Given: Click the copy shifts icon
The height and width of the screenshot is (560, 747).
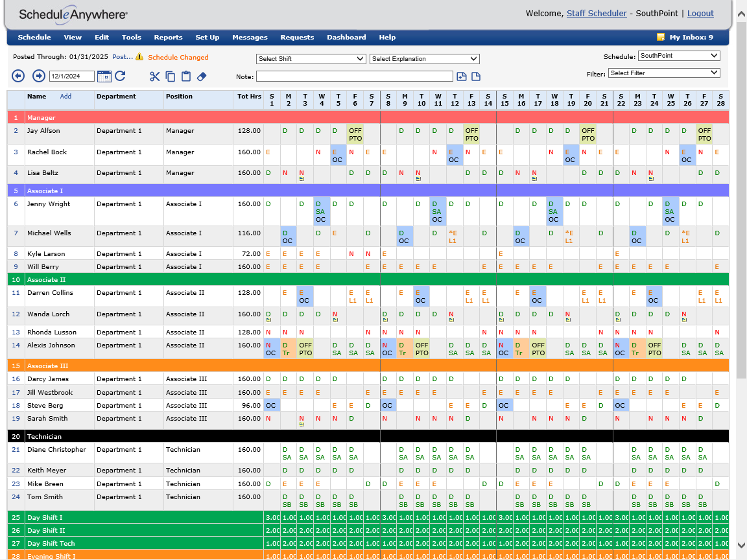Looking at the screenshot, I should [x=171, y=76].
